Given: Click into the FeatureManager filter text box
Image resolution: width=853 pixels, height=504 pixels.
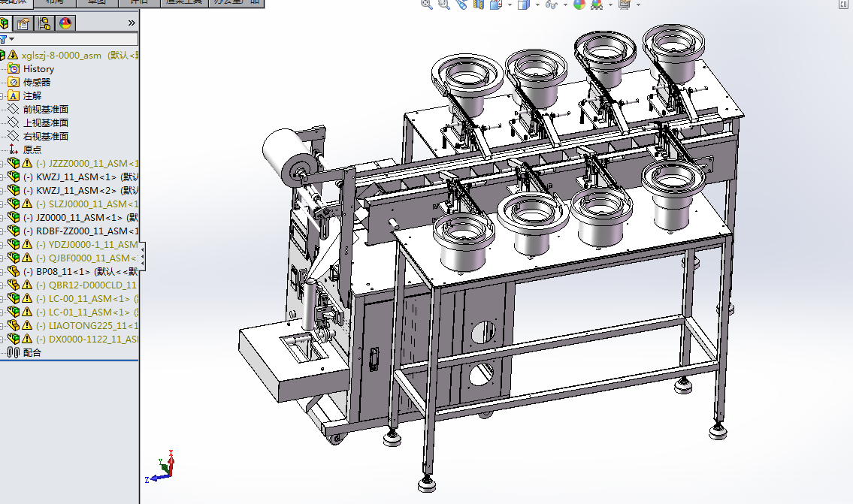Looking at the screenshot, I should coord(76,39).
